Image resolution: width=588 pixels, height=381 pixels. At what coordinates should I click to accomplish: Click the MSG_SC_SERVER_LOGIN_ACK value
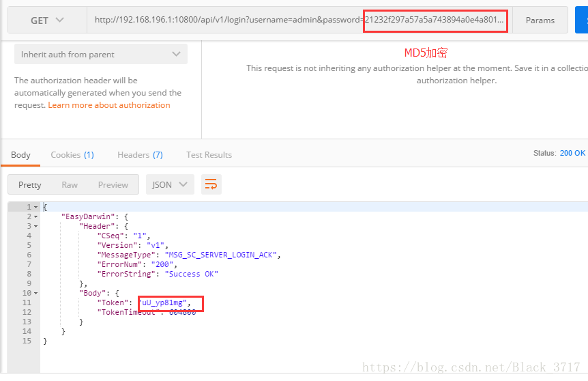[220, 255]
